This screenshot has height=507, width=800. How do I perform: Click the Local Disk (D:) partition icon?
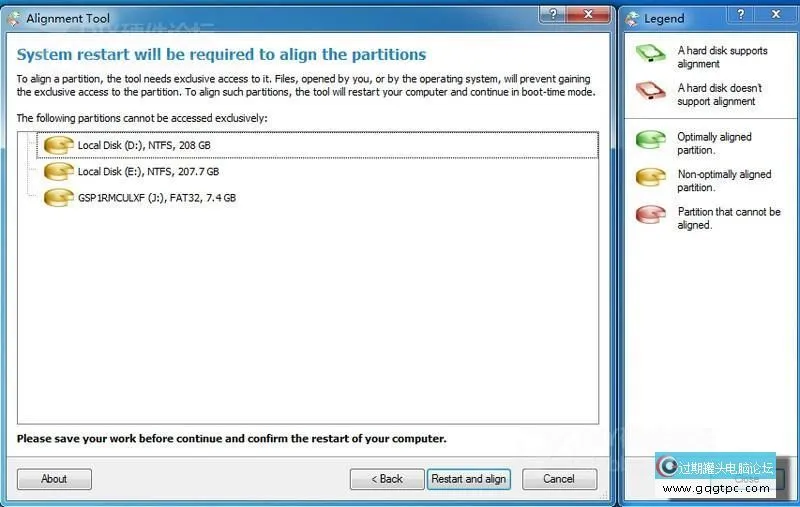tap(59, 146)
